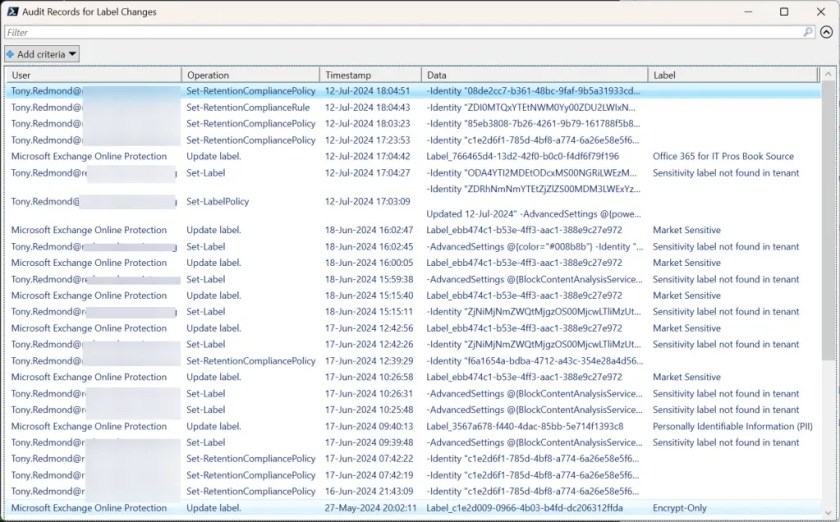Click the data cell Label_c1e2d009-0966-4b03-b4fd-dc206312ffda
Image resolution: width=840 pixels, height=522 pixels.
[524, 508]
